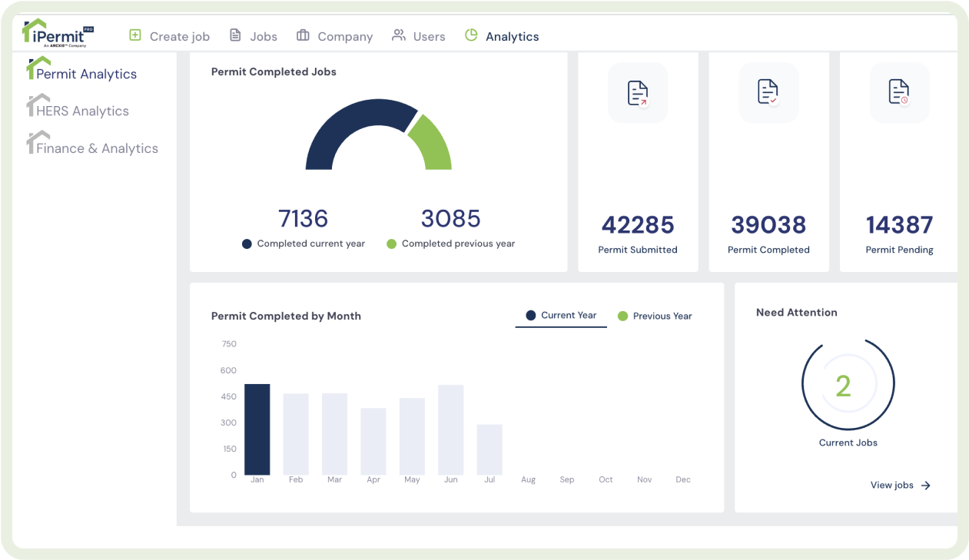Click the arrow next to View jobs
The image size is (969, 560).
pos(926,485)
